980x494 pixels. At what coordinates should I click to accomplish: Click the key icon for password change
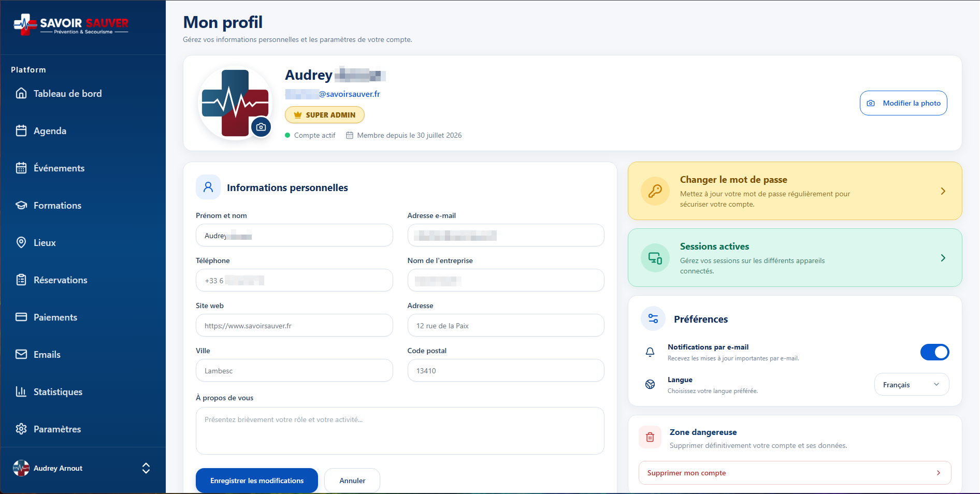655,191
